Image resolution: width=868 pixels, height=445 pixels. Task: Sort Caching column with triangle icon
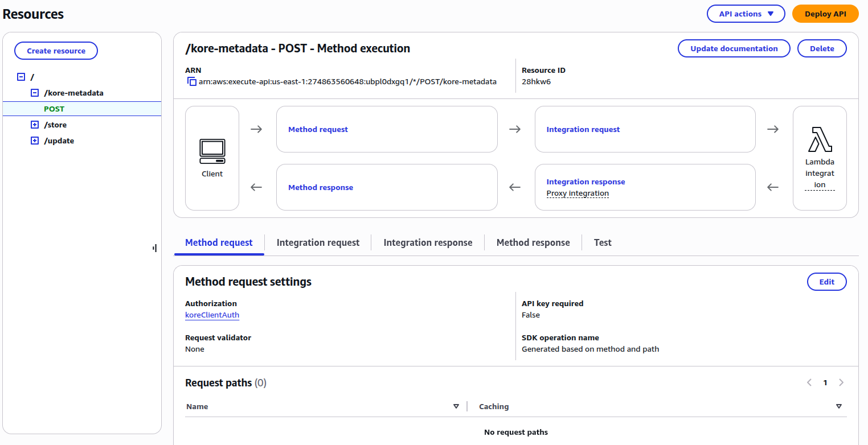(838, 406)
